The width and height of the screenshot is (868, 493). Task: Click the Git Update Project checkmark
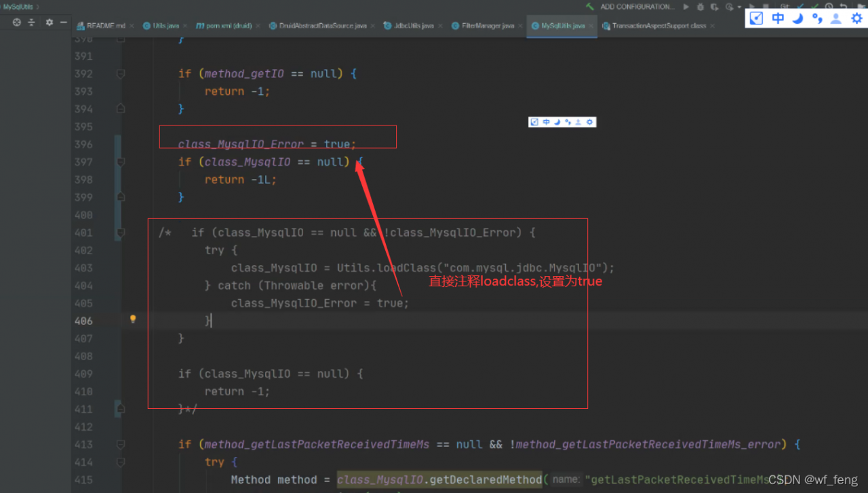coord(800,6)
